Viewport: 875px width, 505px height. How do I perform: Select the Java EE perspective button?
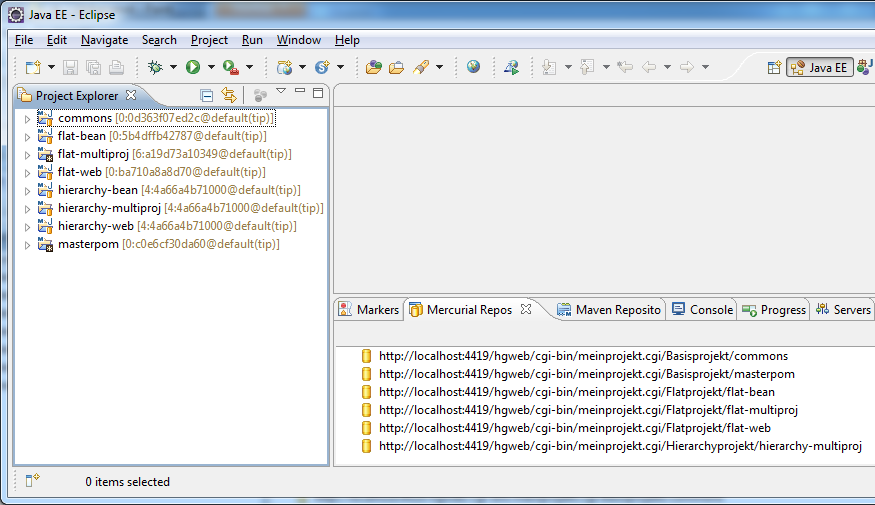818,67
